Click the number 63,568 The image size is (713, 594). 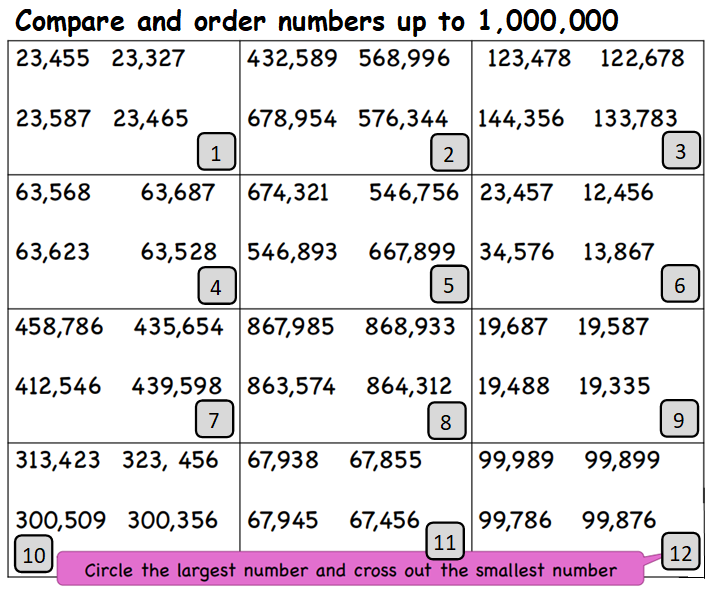53,192
